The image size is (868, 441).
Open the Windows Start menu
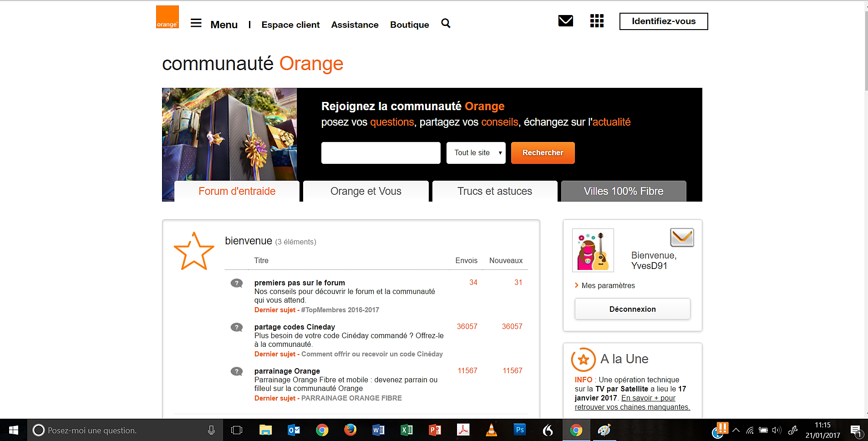click(x=14, y=430)
